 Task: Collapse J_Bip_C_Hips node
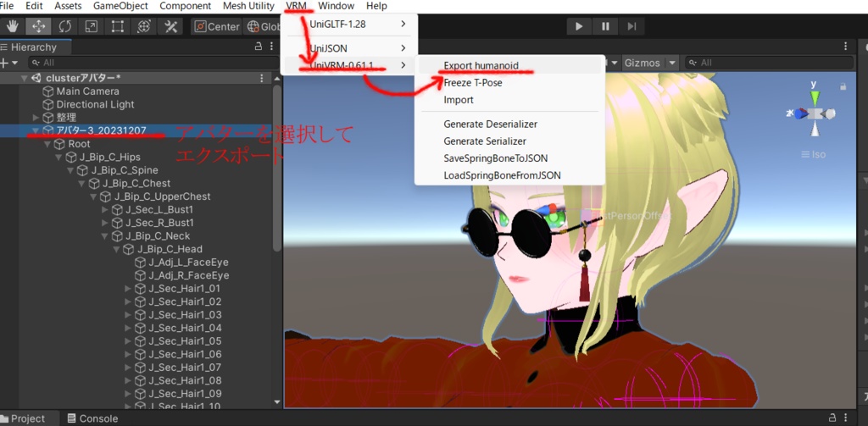[x=58, y=158]
